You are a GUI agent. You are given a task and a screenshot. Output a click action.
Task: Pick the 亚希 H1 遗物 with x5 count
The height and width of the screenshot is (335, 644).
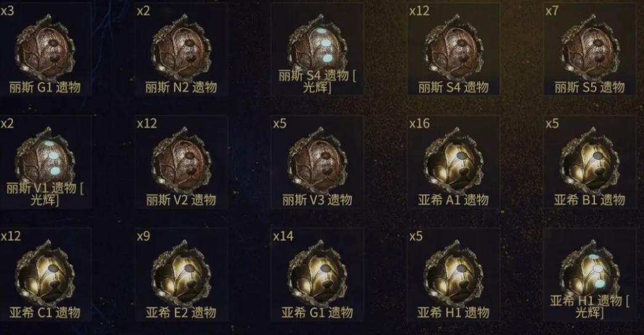coord(454,273)
